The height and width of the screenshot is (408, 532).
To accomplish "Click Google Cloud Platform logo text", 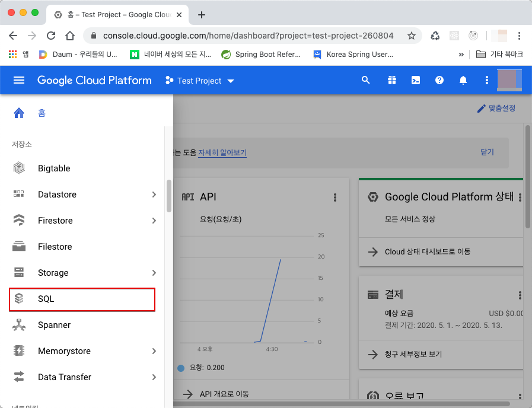I will (x=94, y=81).
